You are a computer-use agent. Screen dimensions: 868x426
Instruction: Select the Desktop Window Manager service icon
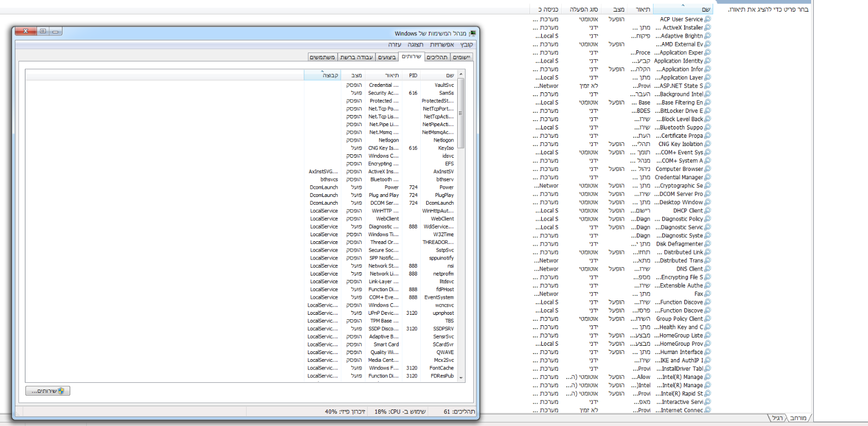tap(708, 202)
